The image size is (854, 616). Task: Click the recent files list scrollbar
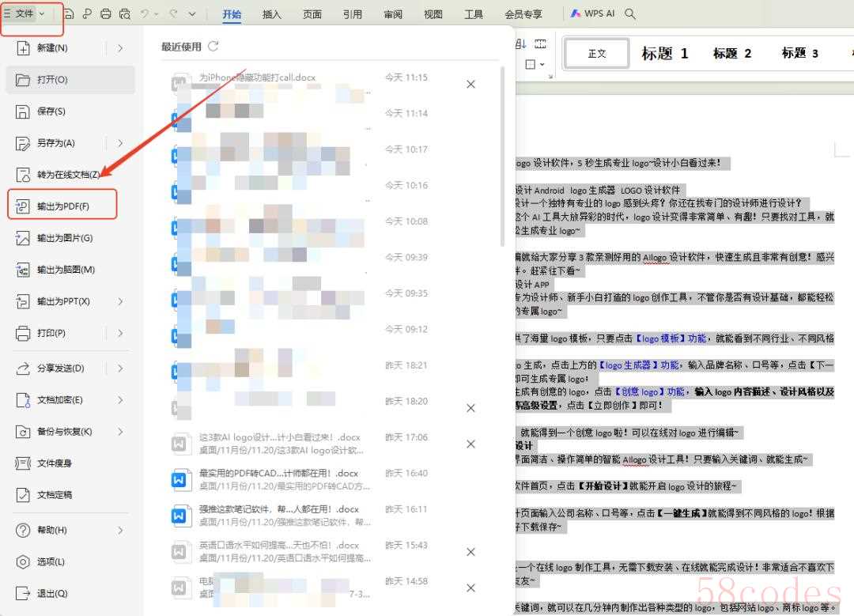[503, 158]
